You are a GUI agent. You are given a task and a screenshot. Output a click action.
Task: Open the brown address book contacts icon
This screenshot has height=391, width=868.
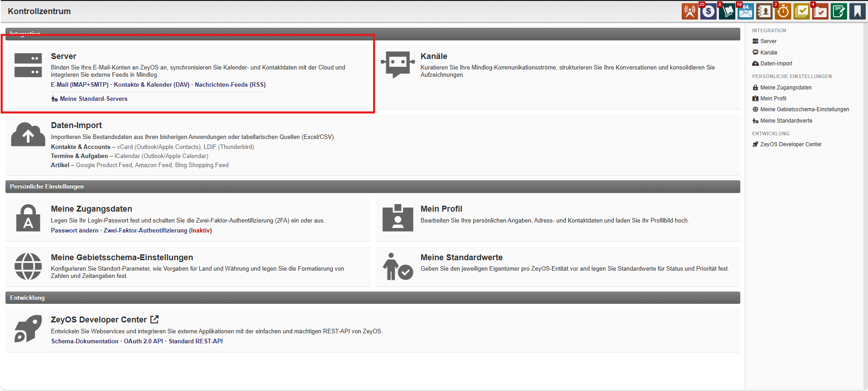[x=764, y=11]
